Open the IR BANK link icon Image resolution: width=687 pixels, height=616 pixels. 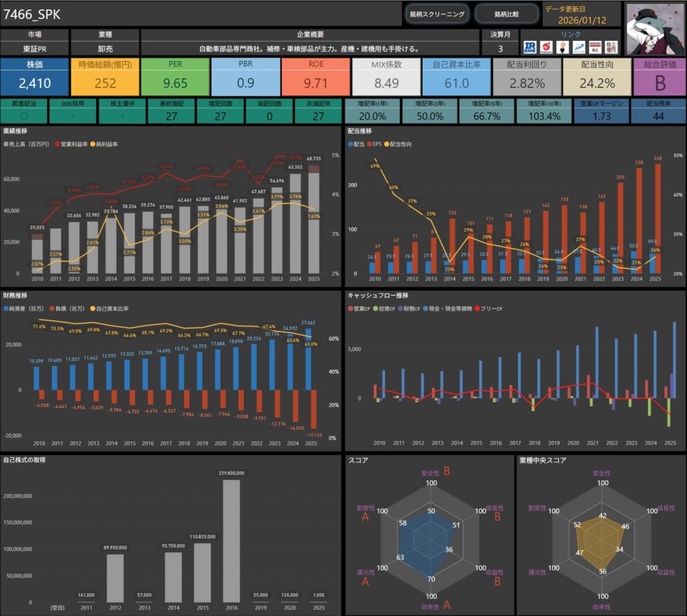click(x=531, y=47)
